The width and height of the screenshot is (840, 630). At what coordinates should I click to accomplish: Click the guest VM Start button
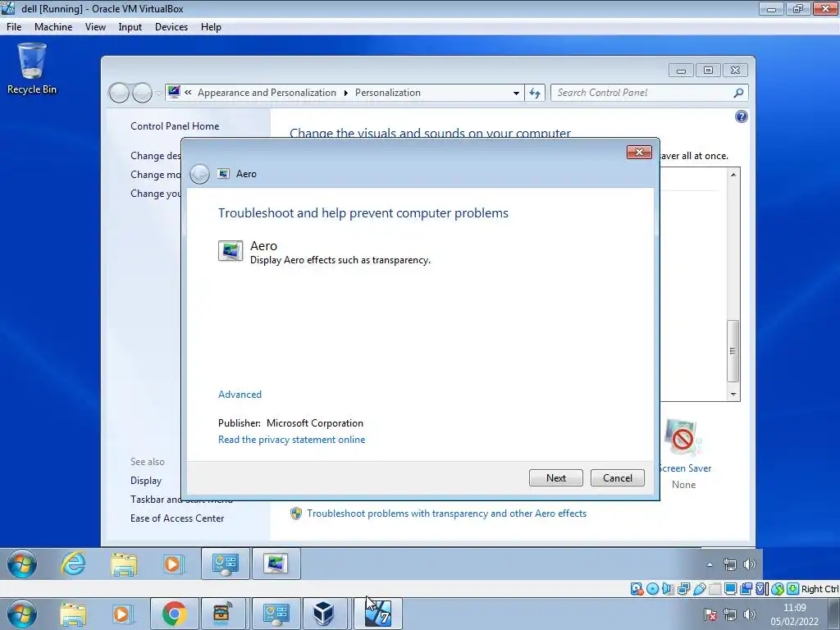point(22,564)
